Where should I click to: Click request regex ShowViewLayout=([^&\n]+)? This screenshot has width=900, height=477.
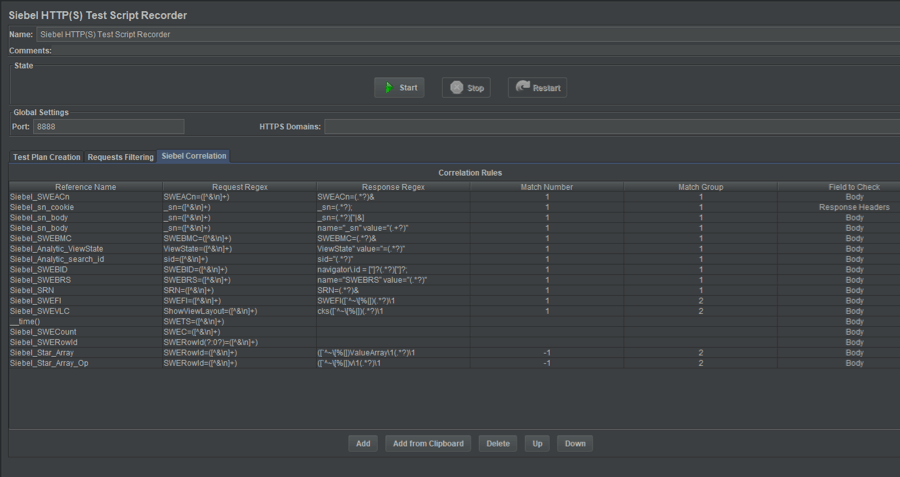click(239, 311)
